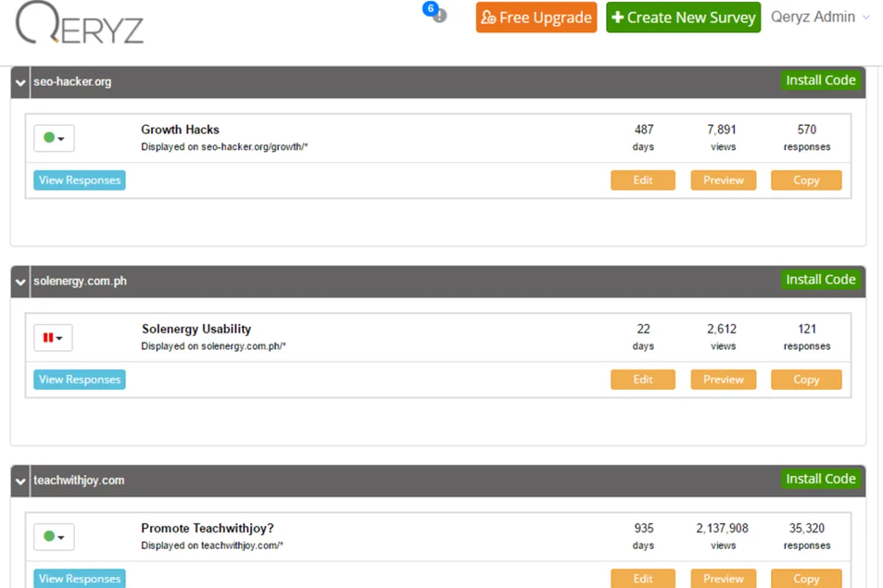This screenshot has height=588, width=883.
Task: Open the Promote Teachwithjoy status dropdown
Action: coord(54,537)
